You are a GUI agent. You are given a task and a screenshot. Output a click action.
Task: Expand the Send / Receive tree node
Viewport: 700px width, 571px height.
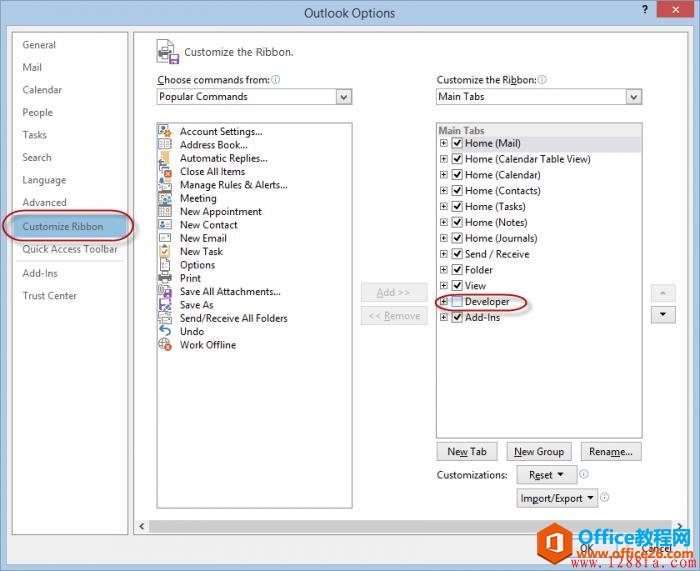pyautogui.click(x=444, y=254)
